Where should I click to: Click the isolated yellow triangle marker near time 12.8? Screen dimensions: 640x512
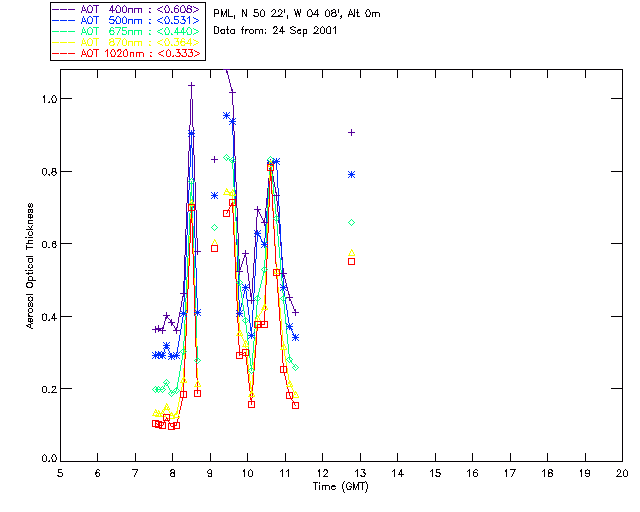tap(351, 253)
